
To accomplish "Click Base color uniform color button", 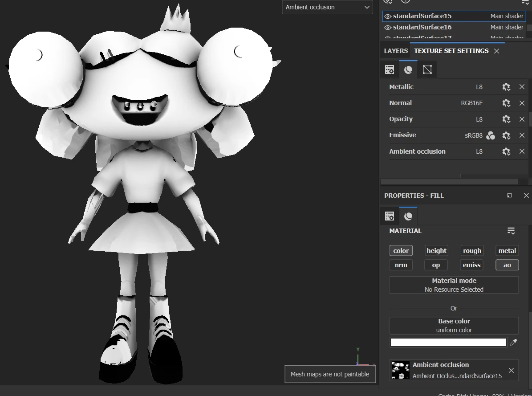I will [454, 325].
